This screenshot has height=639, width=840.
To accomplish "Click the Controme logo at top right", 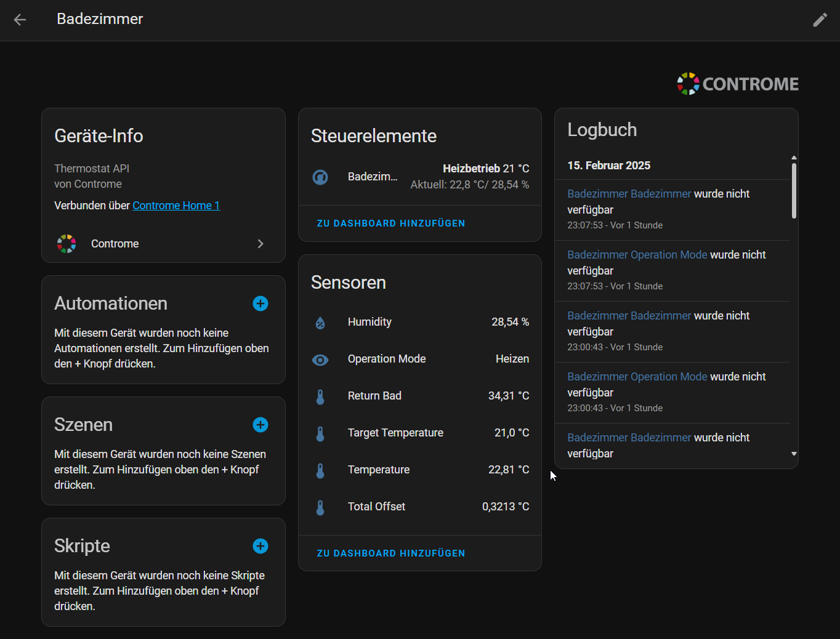I will pos(737,84).
